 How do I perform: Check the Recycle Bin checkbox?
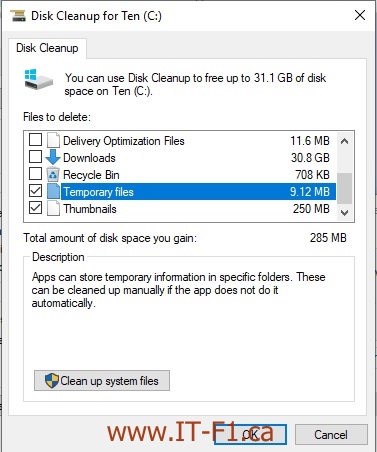pyautogui.click(x=35, y=174)
